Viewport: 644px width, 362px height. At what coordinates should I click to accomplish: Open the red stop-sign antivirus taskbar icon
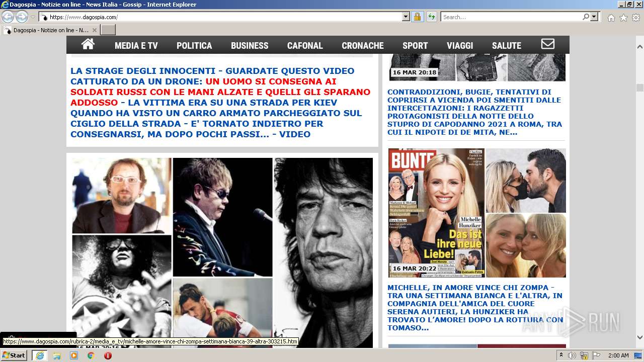click(108, 355)
